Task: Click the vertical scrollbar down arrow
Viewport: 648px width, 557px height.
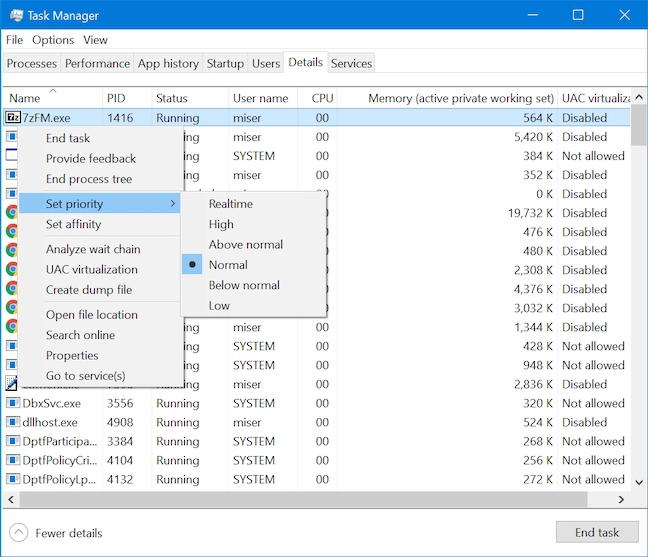Action: pos(639,482)
